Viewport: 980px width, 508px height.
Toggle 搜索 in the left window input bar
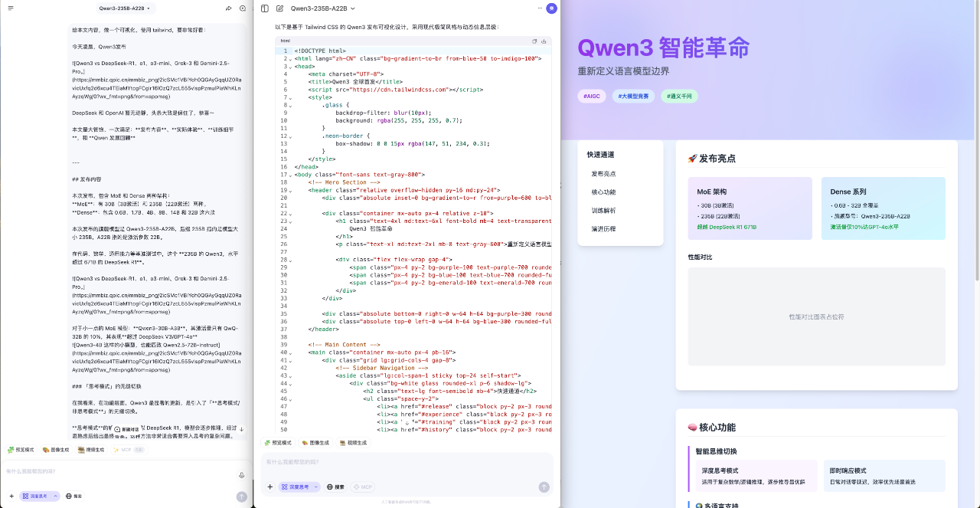click(x=73, y=496)
